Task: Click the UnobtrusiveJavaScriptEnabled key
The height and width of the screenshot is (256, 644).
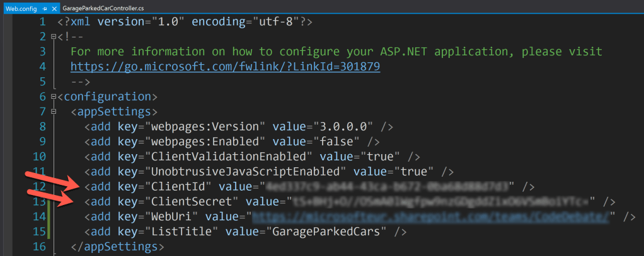Action: click(245, 172)
